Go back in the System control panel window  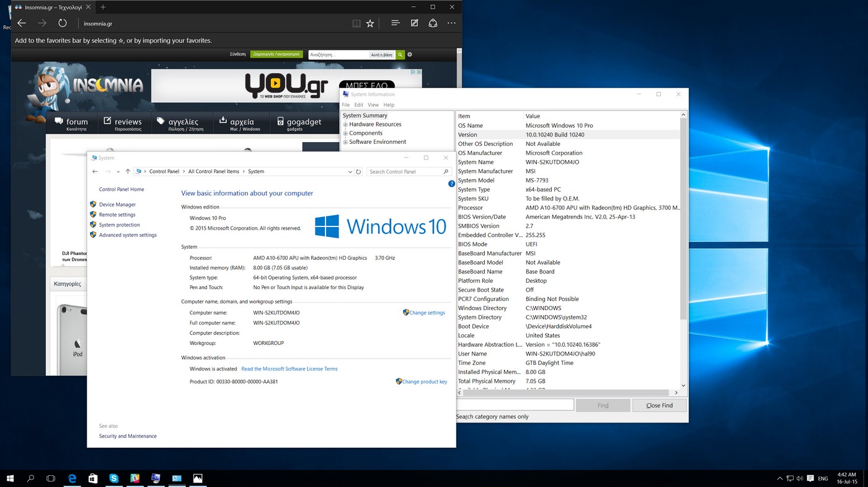[x=95, y=171]
